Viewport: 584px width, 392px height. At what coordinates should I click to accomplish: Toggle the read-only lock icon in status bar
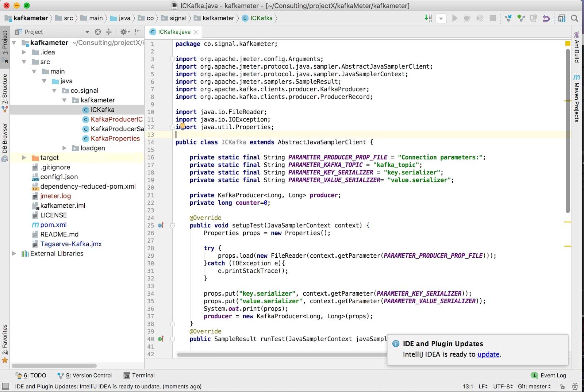pos(562,386)
